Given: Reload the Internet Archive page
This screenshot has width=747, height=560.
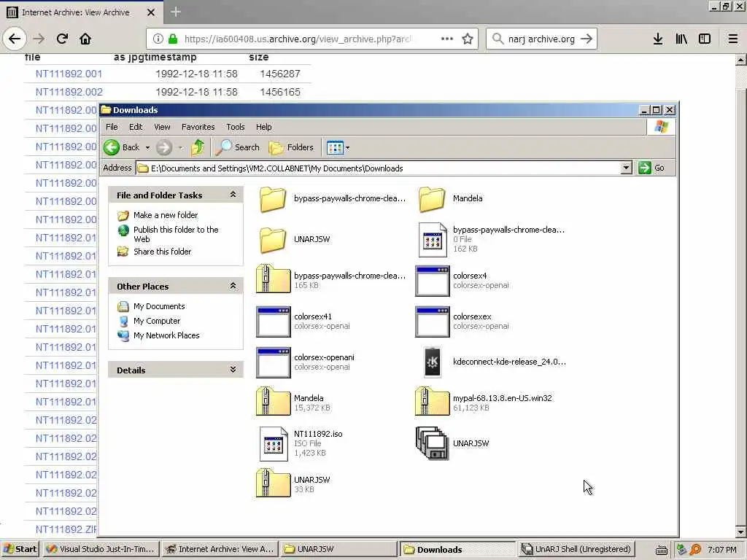Looking at the screenshot, I should pyautogui.click(x=62, y=39).
